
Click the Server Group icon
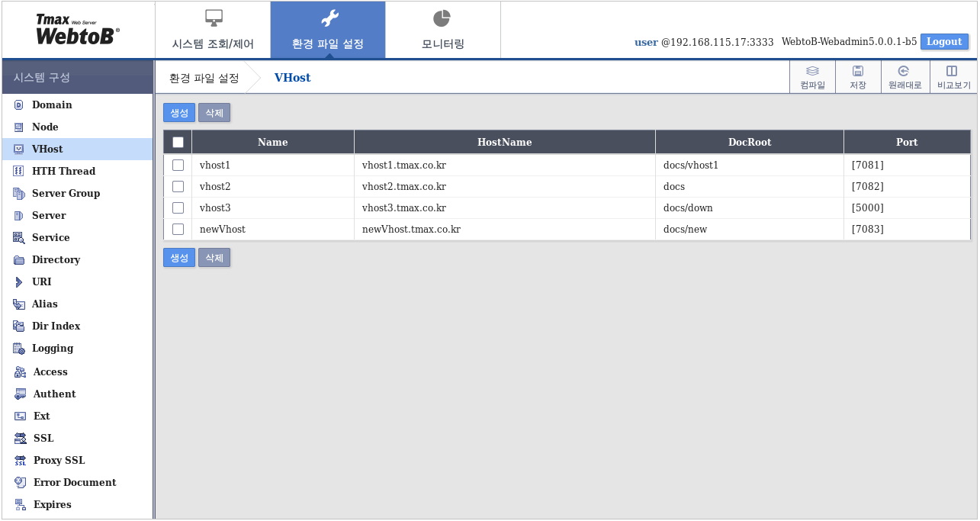click(19, 194)
